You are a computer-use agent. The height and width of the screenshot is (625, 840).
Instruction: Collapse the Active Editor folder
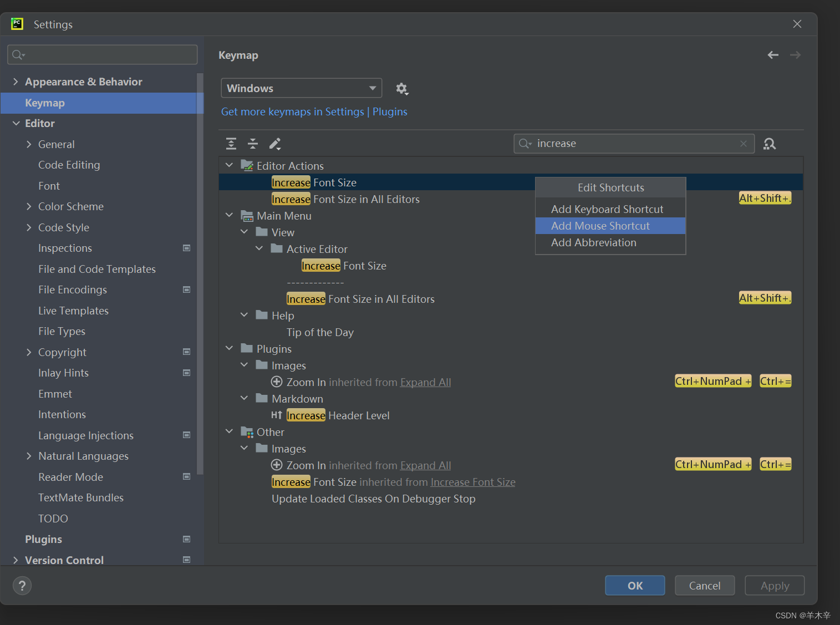point(259,248)
